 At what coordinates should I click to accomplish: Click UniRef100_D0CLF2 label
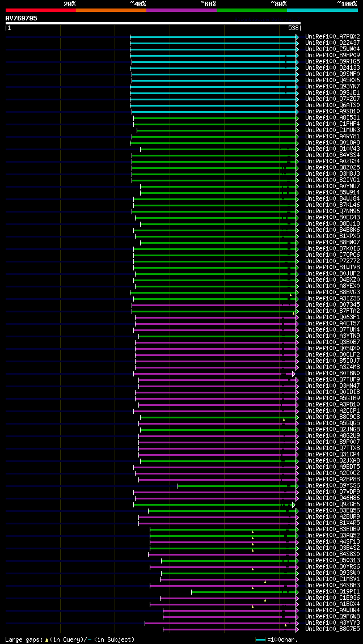tap(332, 355)
